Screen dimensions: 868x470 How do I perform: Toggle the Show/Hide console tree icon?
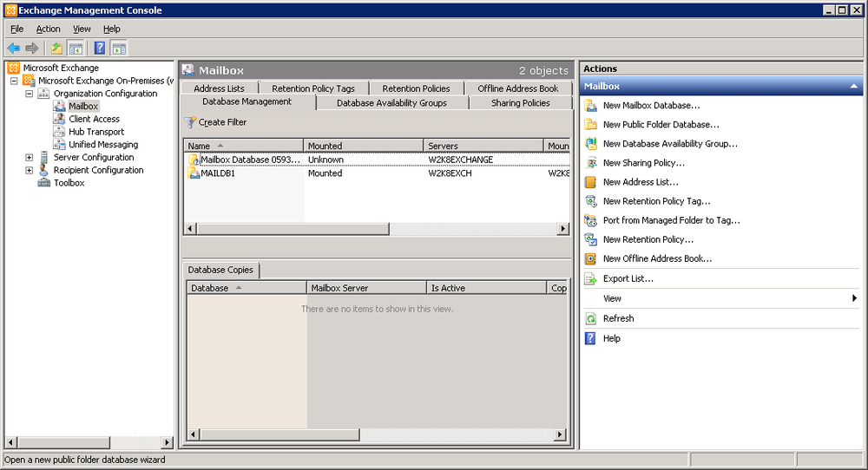[x=76, y=48]
